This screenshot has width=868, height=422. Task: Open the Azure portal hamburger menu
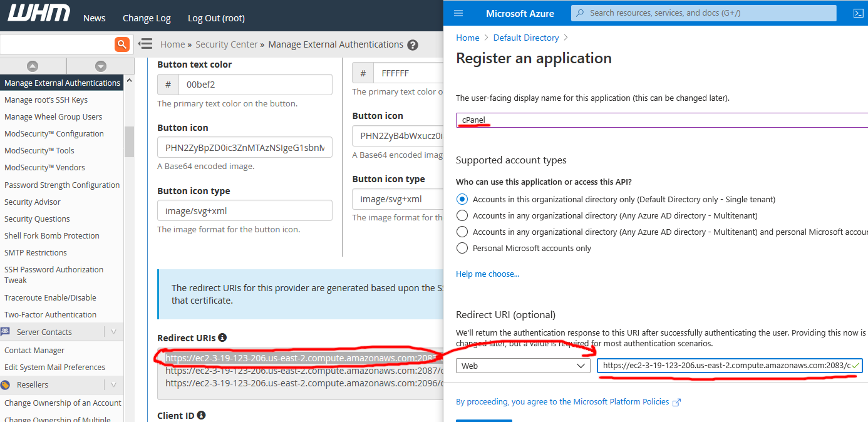pos(459,13)
